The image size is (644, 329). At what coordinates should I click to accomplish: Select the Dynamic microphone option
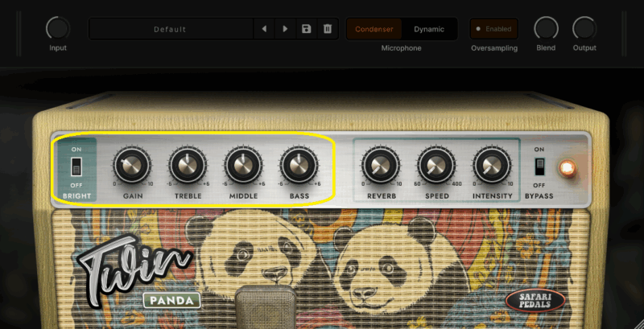click(429, 29)
